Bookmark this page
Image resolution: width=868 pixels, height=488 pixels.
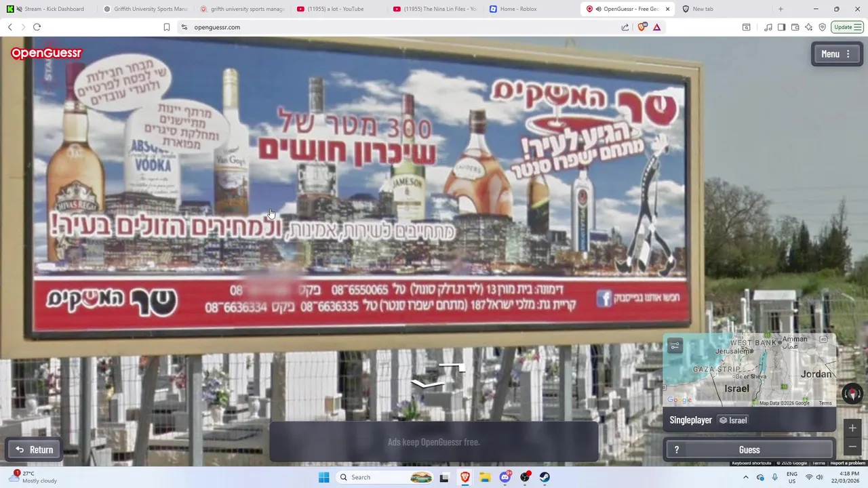click(x=167, y=27)
